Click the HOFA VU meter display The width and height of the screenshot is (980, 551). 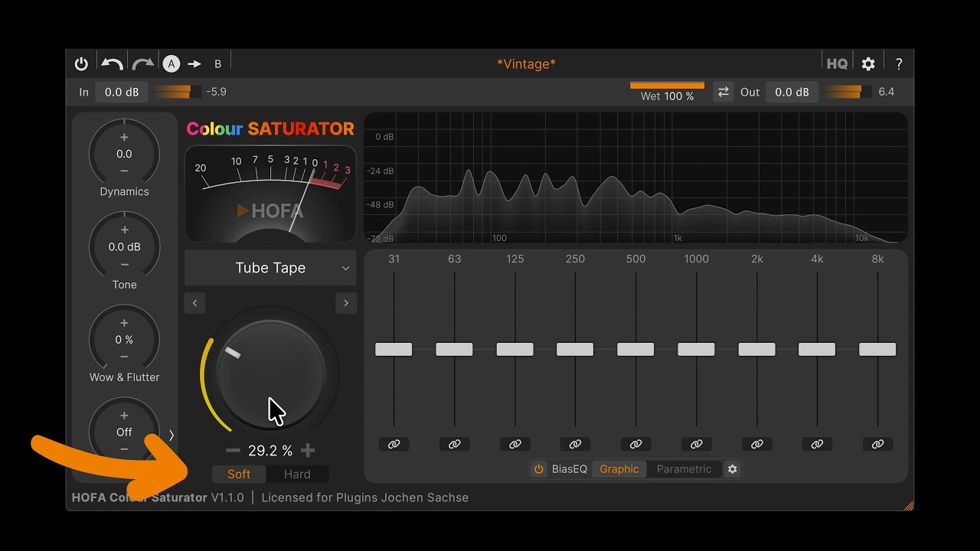coord(270,194)
